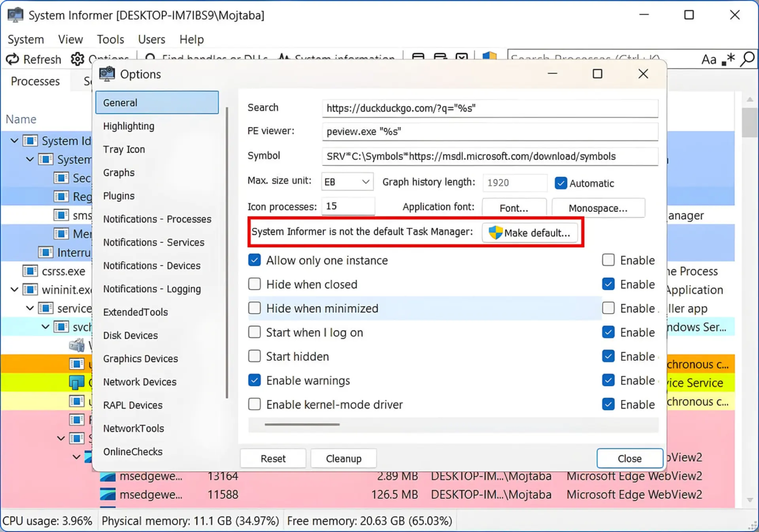
Task: Collapse the svch process node
Action: tap(45, 327)
